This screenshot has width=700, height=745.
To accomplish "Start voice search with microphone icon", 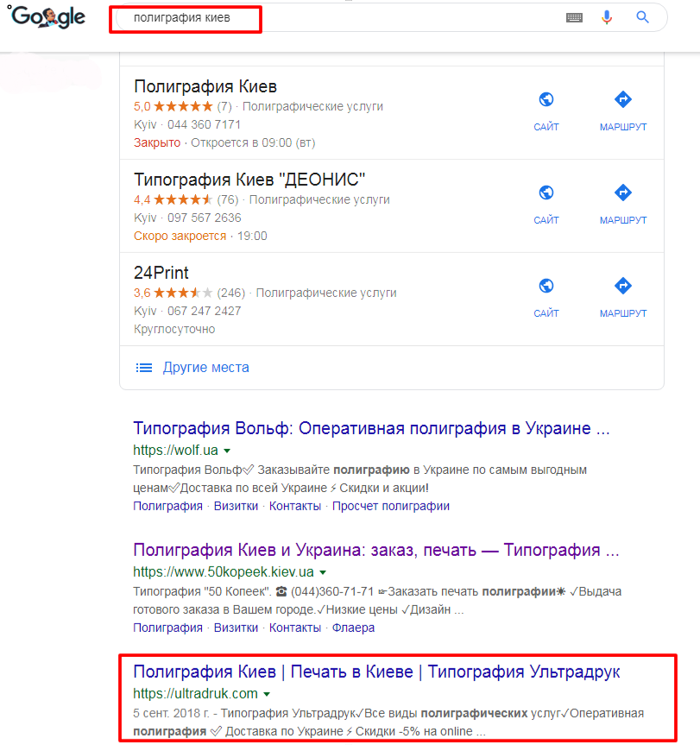I will [x=607, y=17].
